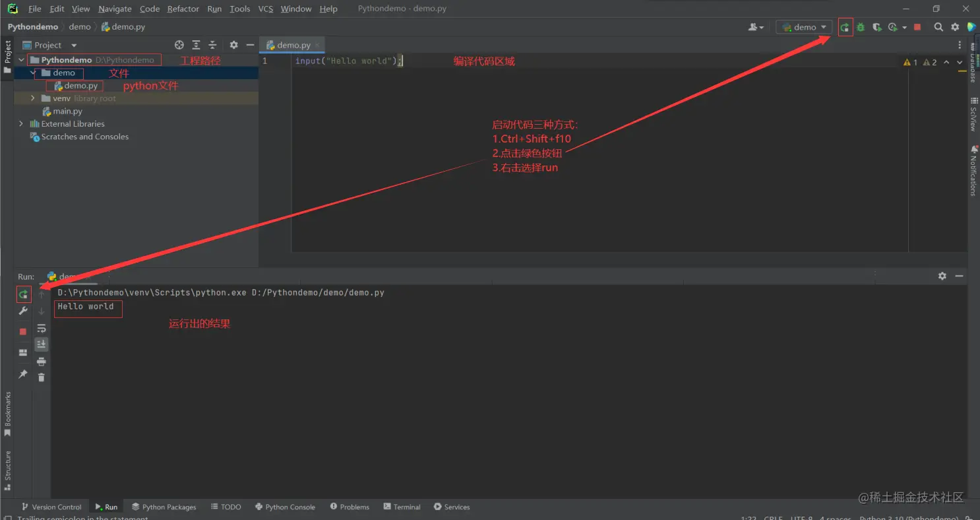Open profiler dropdown arrow beside clock icon
This screenshot has height=520, width=980.
coord(904,27)
